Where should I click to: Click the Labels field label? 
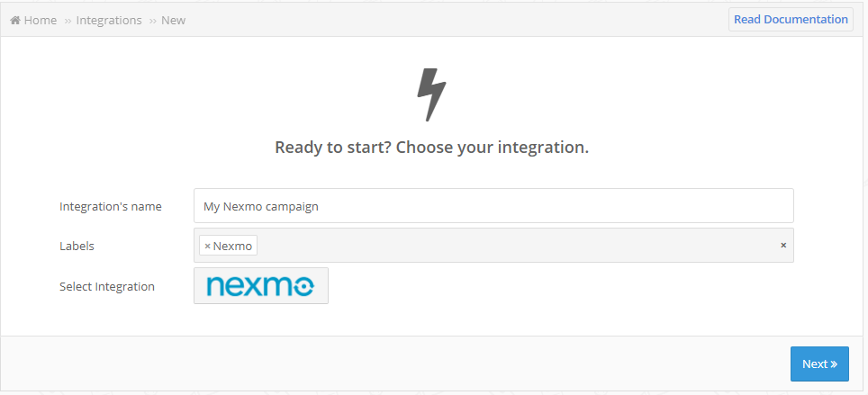pyautogui.click(x=77, y=247)
